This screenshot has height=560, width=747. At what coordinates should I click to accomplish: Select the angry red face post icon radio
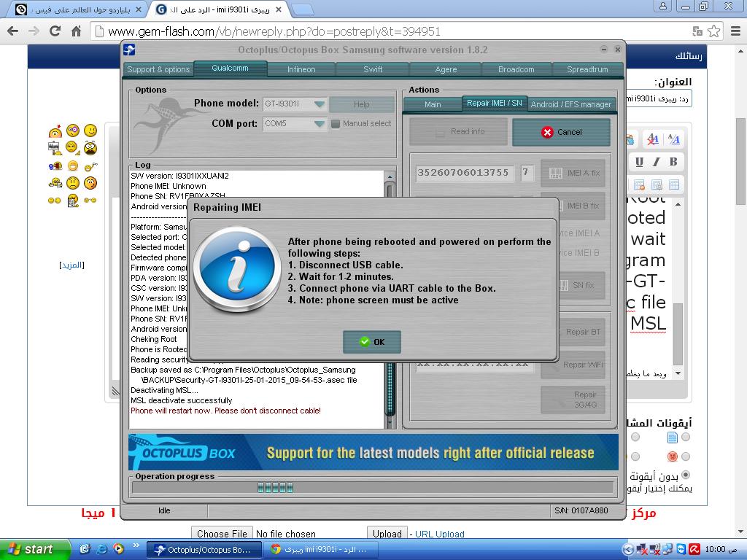(686, 456)
